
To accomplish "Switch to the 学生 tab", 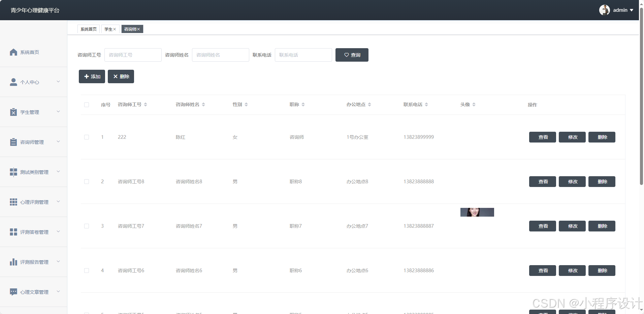I will pyautogui.click(x=108, y=29).
